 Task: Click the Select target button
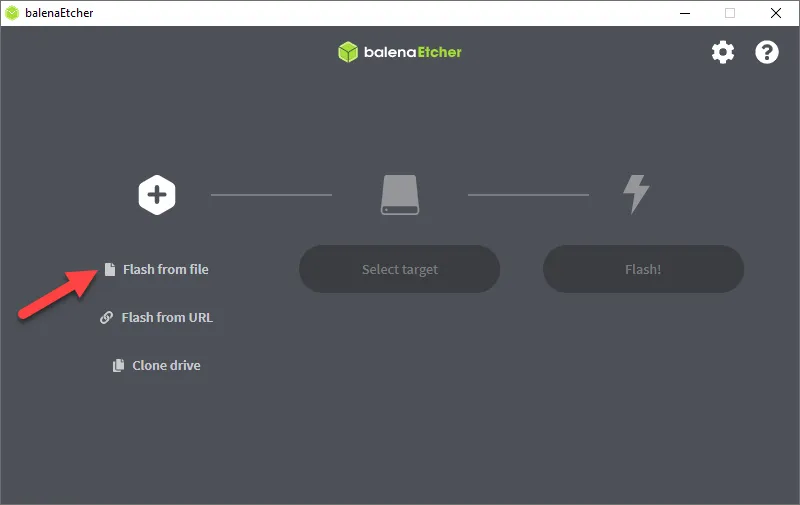pos(399,269)
